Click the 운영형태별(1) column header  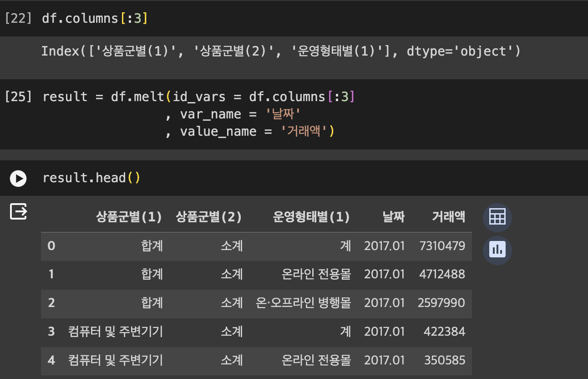pyautogui.click(x=312, y=217)
